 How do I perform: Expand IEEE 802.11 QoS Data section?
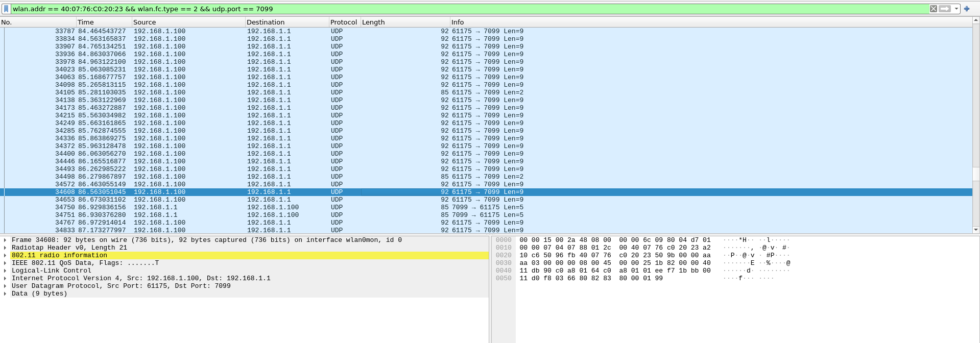tap(5, 263)
